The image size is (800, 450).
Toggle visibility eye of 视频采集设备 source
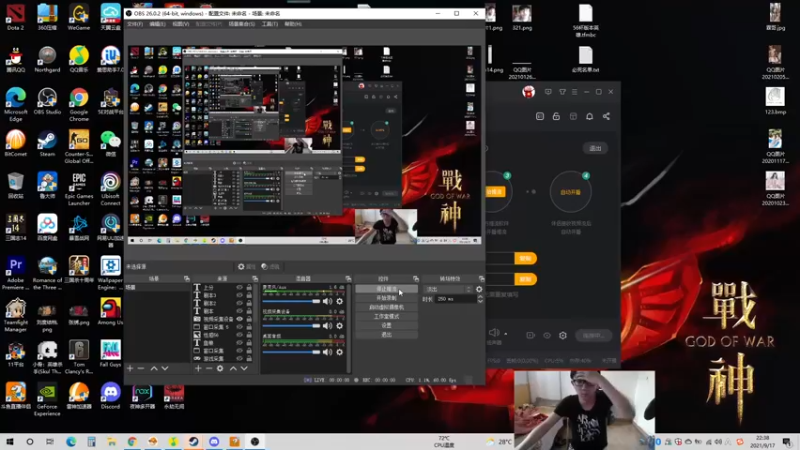point(239,319)
